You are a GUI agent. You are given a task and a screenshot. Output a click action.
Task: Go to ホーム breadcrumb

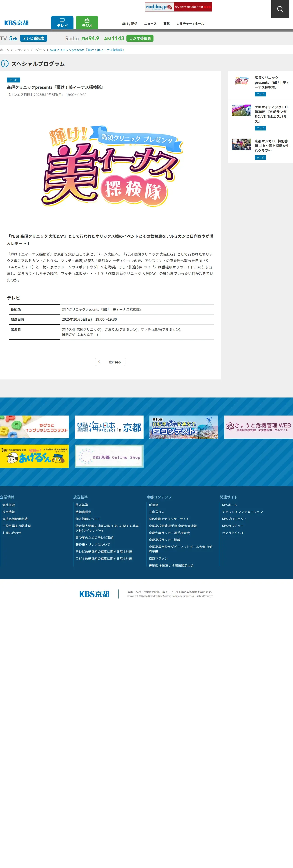(5, 50)
